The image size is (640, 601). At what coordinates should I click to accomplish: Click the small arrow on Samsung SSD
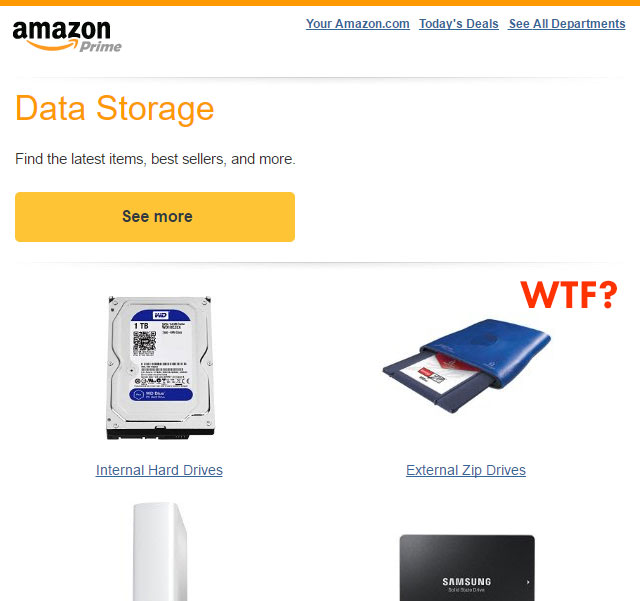point(528,582)
